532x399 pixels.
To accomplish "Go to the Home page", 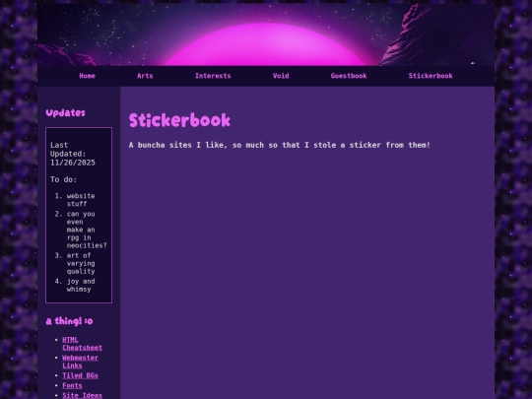I will [88, 76].
